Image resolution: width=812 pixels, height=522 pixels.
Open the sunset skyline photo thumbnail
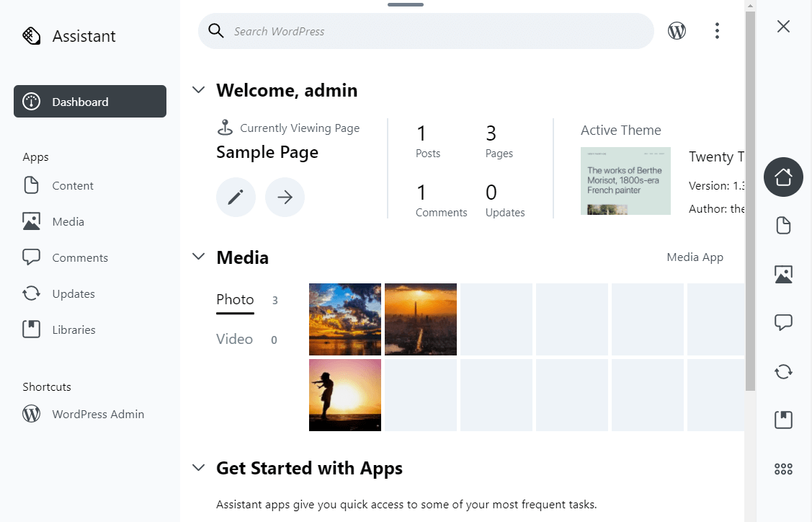tap(420, 319)
